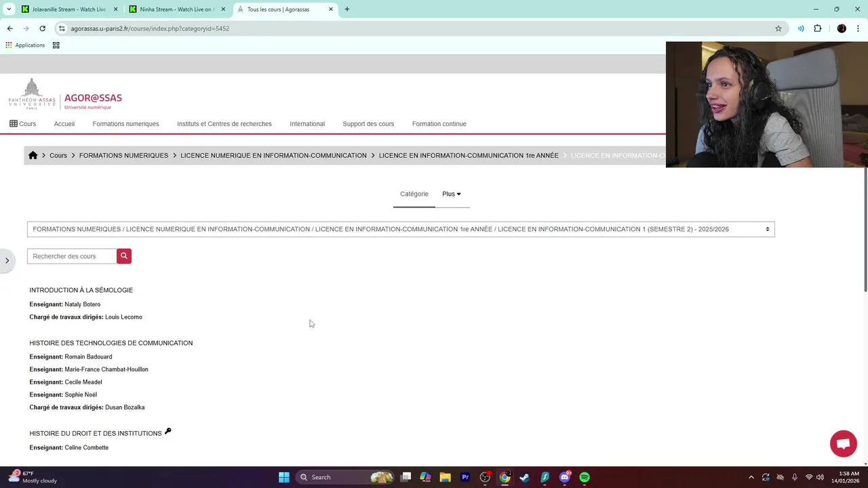
Task: Click the taskbar Search box
Action: tap(346, 477)
